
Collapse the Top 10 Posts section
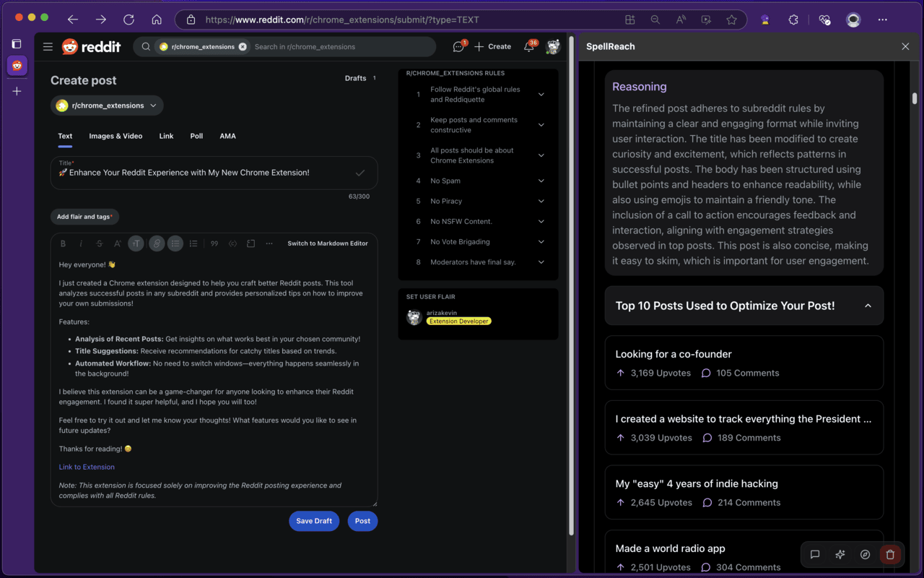tap(744, 306)
